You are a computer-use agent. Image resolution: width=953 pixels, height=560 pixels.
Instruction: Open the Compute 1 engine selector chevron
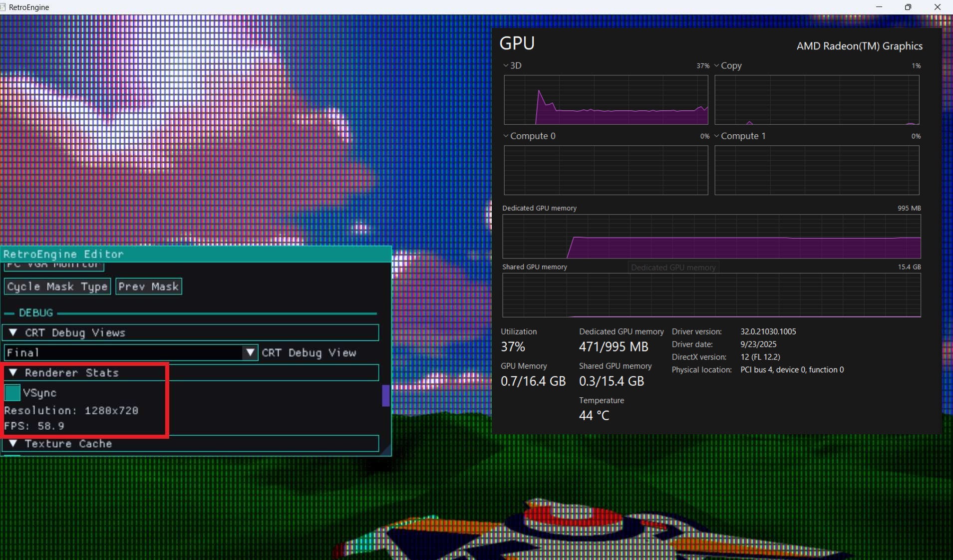point(717,136)
